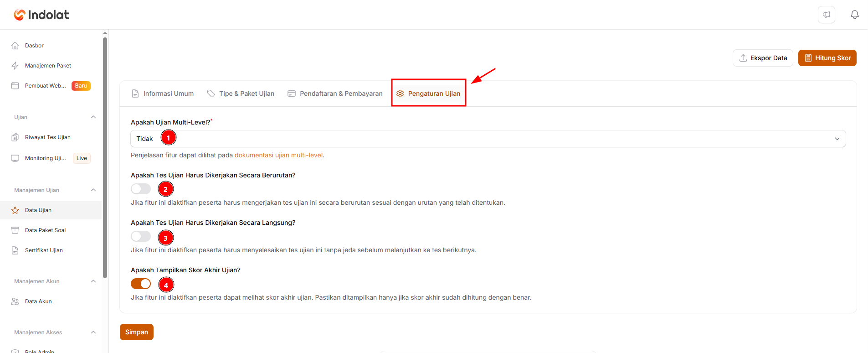Click the Live badge
The height and width of the screenshot is (353, 868).
82,158
